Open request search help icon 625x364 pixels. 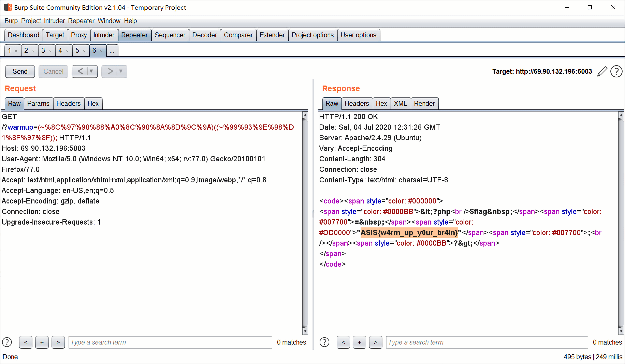(7, 342)
